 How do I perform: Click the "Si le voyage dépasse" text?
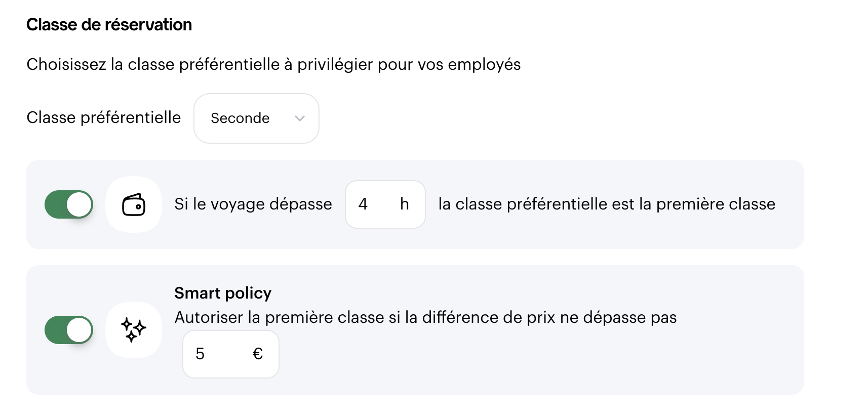(253, 204)
